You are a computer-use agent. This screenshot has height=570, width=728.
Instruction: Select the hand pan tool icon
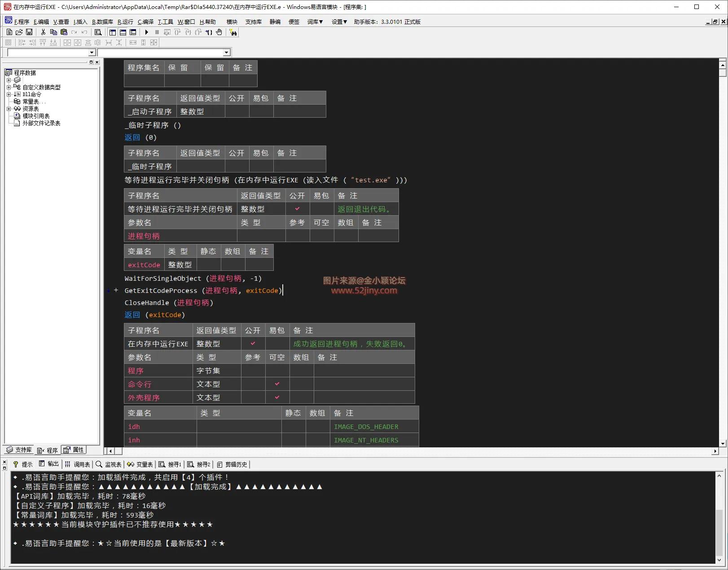(219, 32)
